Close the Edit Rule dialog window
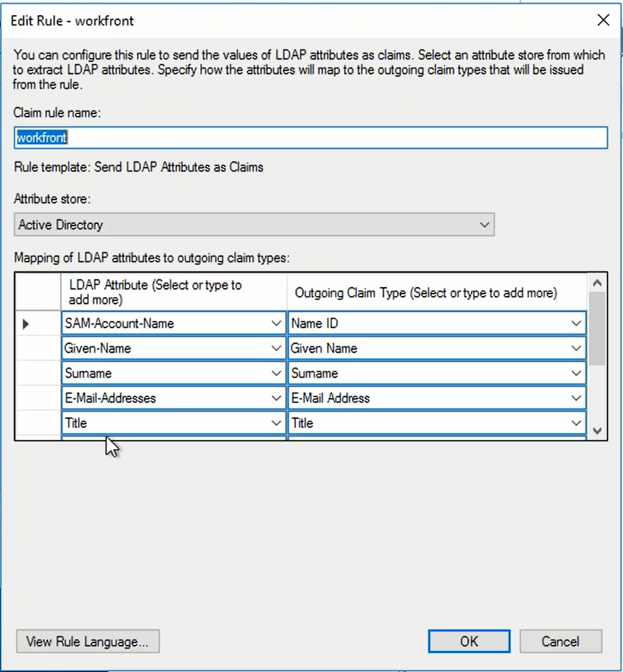The image size is (623, 672). pyautogui.click(x=603, y=20)
